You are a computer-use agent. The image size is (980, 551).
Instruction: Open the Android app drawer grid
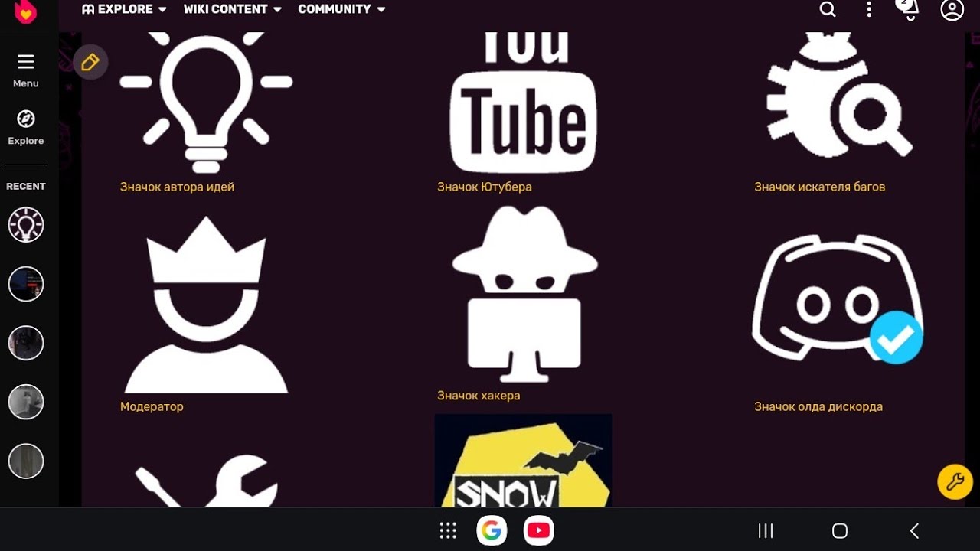pyautogui.click(x=448, y=530)
